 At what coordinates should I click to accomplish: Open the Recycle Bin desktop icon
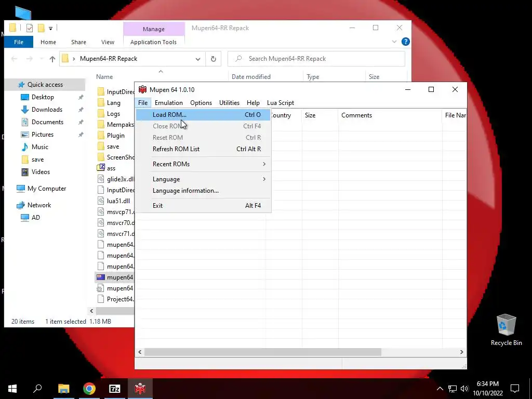[x=506, y=330]
